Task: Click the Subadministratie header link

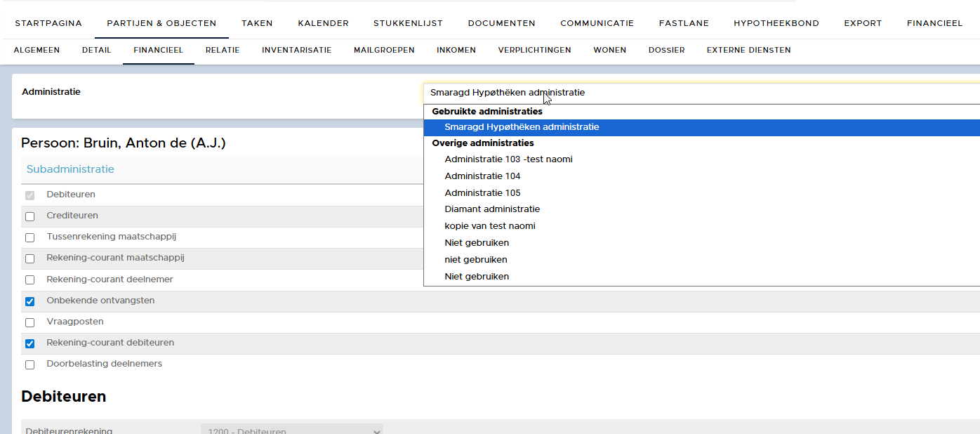Action: 70,169
